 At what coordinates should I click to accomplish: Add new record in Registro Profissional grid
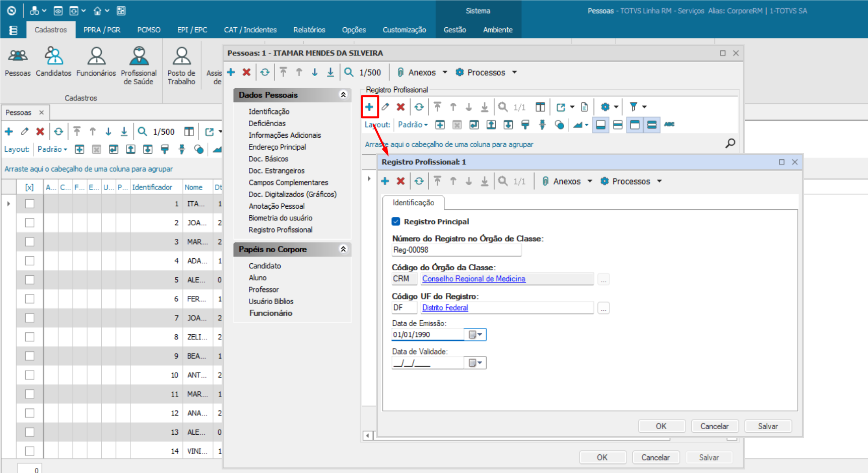pyautogui.click(x=369, y=107)
